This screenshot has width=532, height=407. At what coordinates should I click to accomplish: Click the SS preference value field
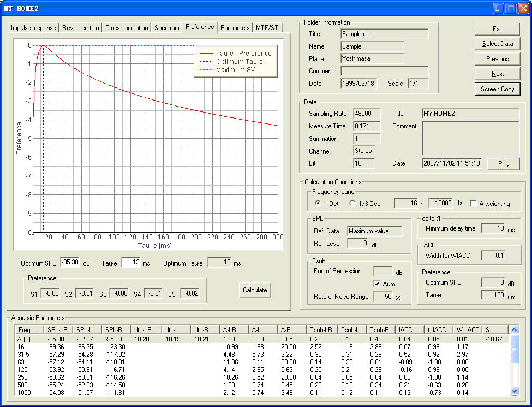pos(190,293)
